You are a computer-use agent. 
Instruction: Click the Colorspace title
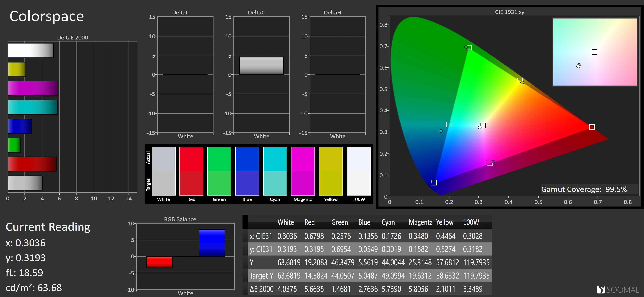pos(46,16)
